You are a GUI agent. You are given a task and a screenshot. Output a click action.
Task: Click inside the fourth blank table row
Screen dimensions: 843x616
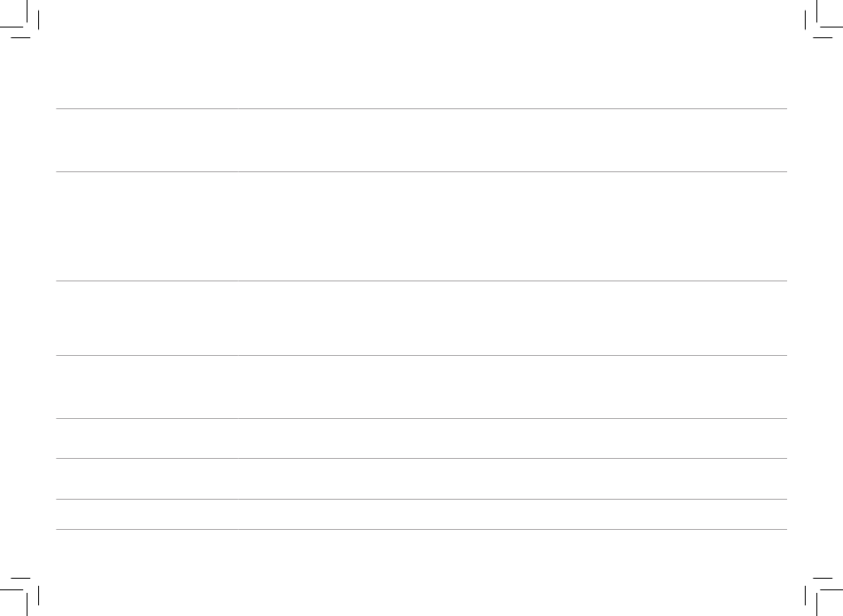421,387
